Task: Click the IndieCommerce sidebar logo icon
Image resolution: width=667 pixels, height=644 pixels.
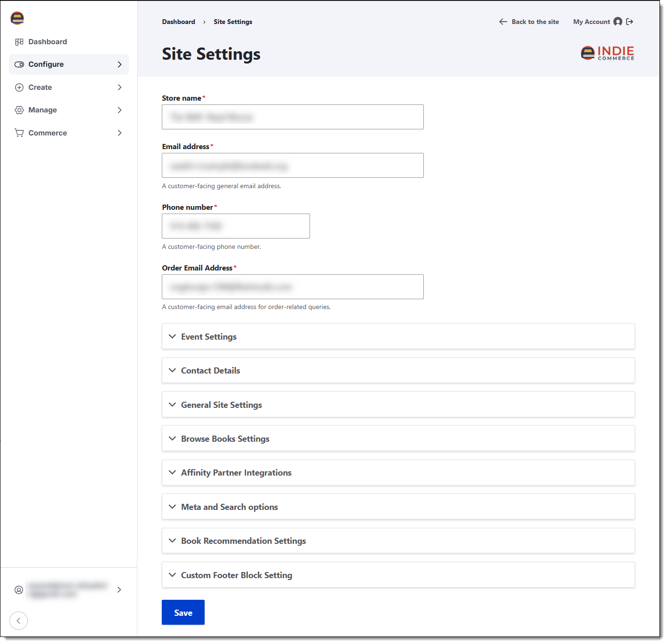Action: (17, 18)
